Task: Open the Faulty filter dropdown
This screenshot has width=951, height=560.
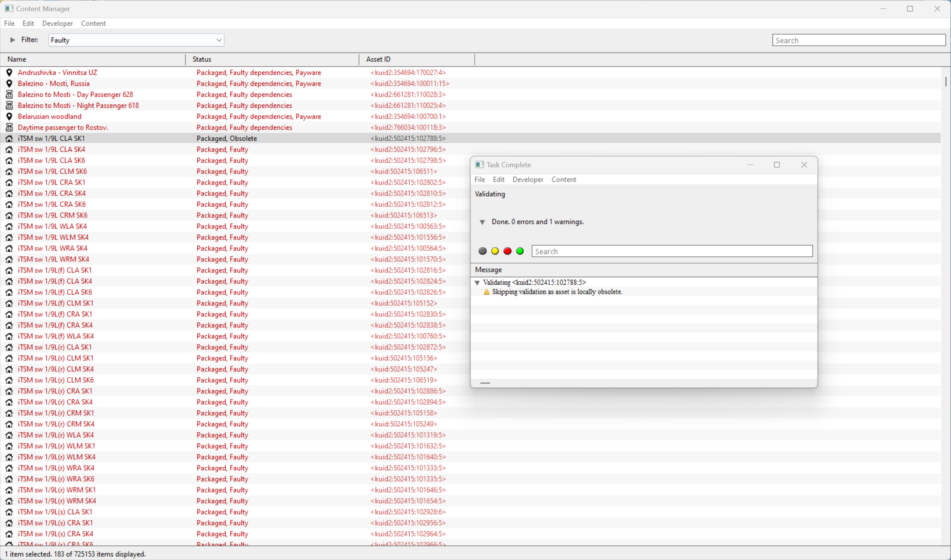Action: [x=219, y=40]
